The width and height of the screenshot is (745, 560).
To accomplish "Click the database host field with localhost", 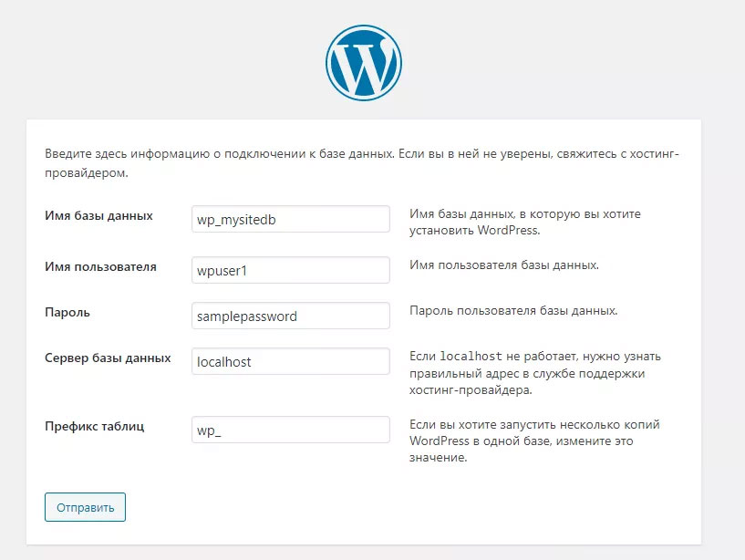I will click(x=290, y=362).
